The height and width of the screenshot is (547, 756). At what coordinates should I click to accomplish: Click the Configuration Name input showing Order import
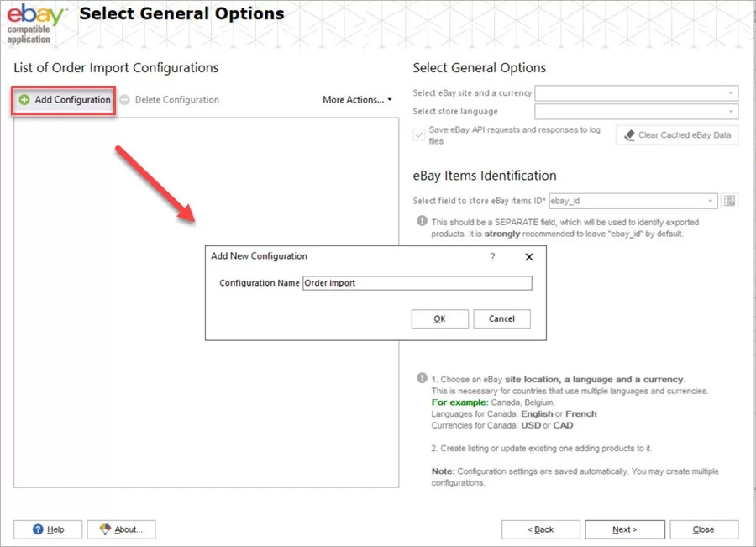417,283
